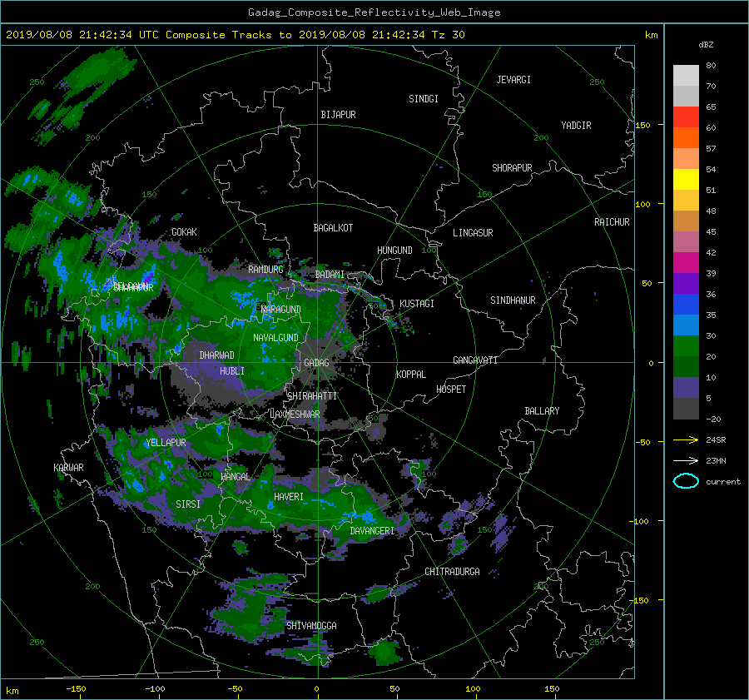The width and height of the screenshot is (749, 700).
Task: Click the HANGAL city label
Action: point(236,477)
